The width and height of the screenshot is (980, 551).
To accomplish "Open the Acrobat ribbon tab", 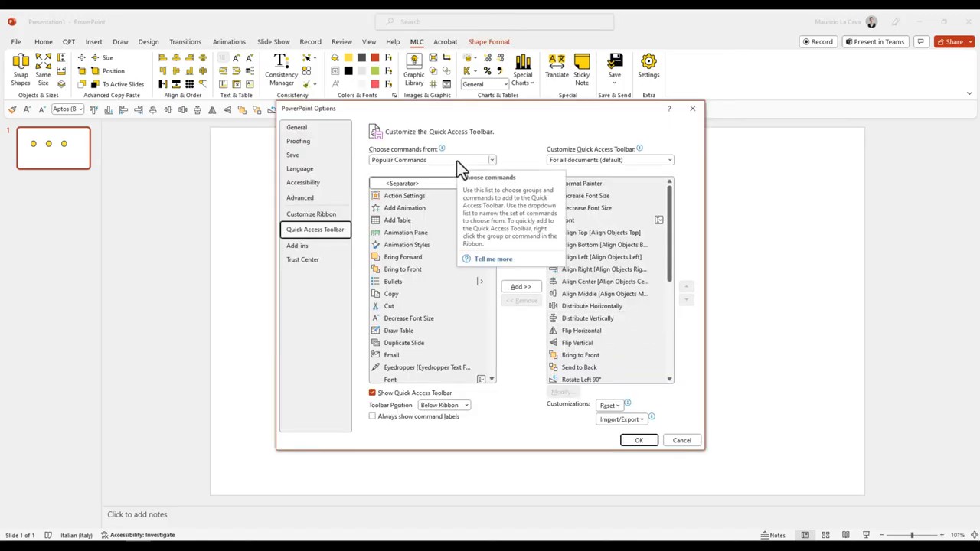I will [445, 41].
